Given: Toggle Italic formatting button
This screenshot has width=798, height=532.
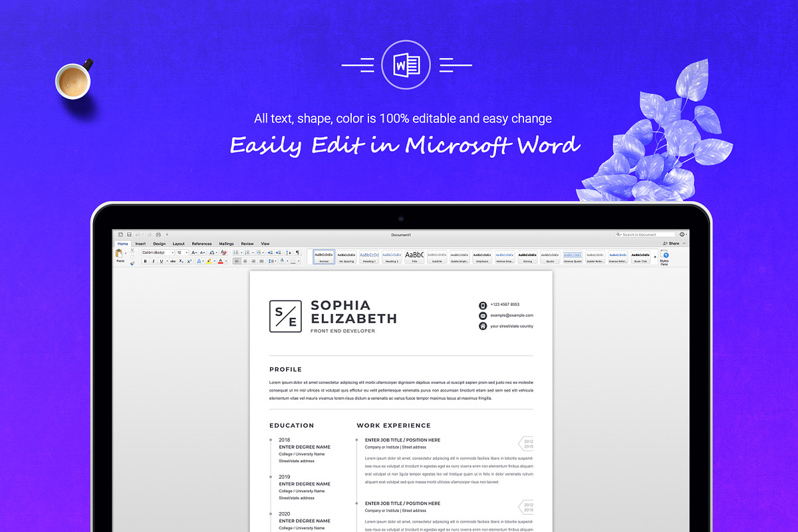Looking at the screenshot, I should 154,261.
